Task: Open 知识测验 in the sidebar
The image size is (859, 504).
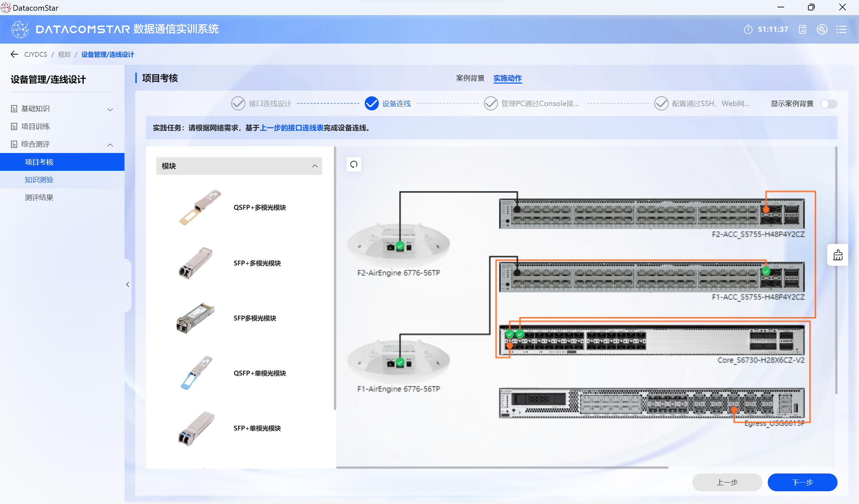Action: 39,180
